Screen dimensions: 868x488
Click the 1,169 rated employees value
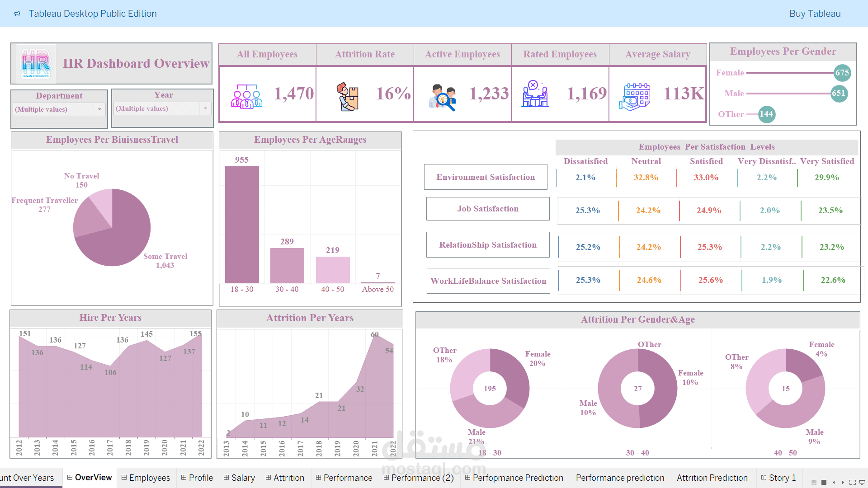(x=587, y=94)
